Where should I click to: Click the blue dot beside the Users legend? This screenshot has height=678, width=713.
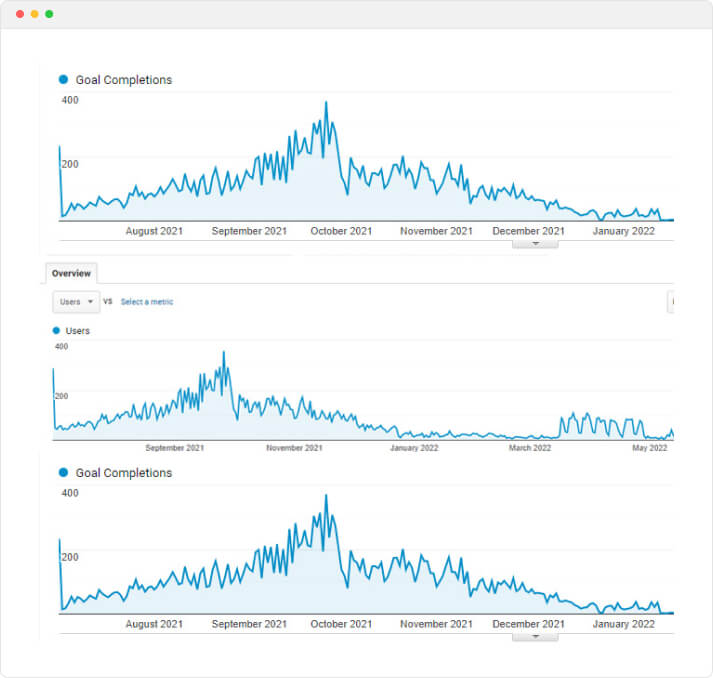tap(56, 330)
